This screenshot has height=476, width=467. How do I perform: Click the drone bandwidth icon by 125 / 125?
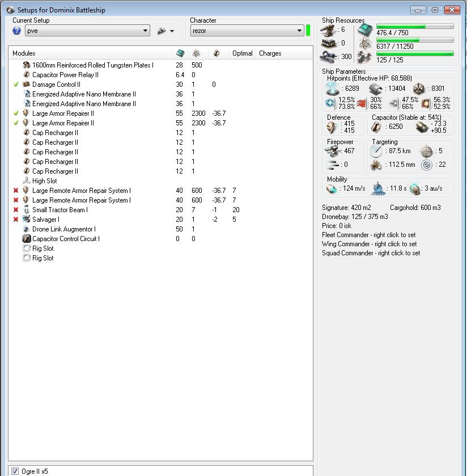(x=364, y=57)
